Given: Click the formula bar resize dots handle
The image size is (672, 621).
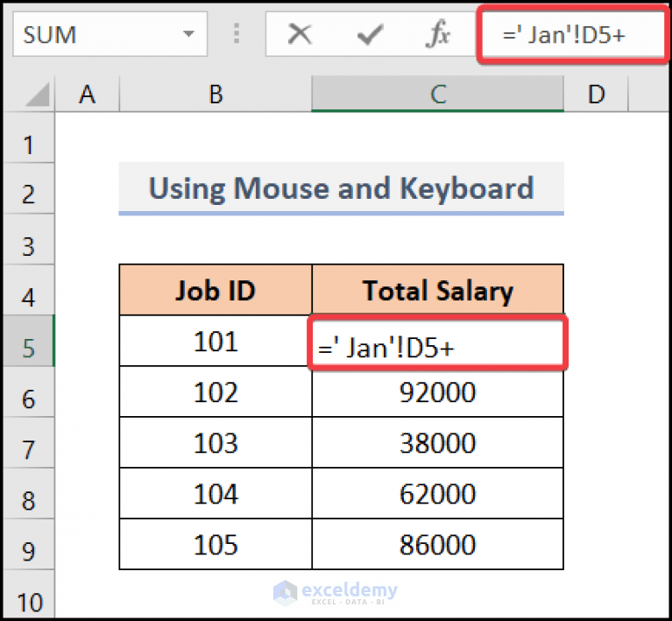Looking at the screenshot, I should [x=237, y=33].
